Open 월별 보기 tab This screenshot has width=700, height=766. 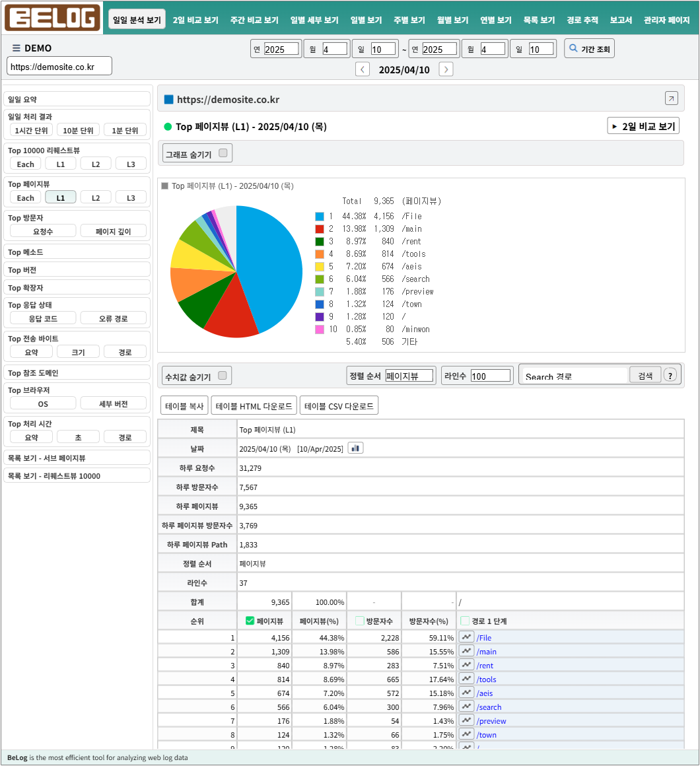453,20
